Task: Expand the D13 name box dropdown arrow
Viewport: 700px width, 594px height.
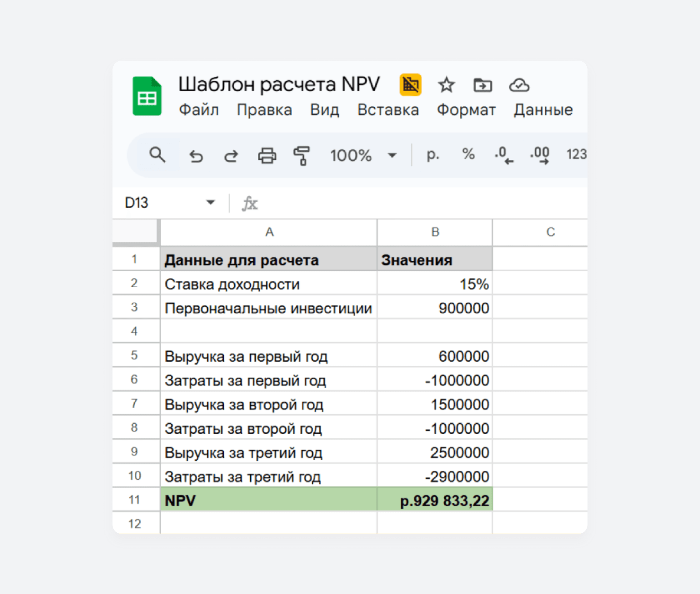Action: (211, 202)
